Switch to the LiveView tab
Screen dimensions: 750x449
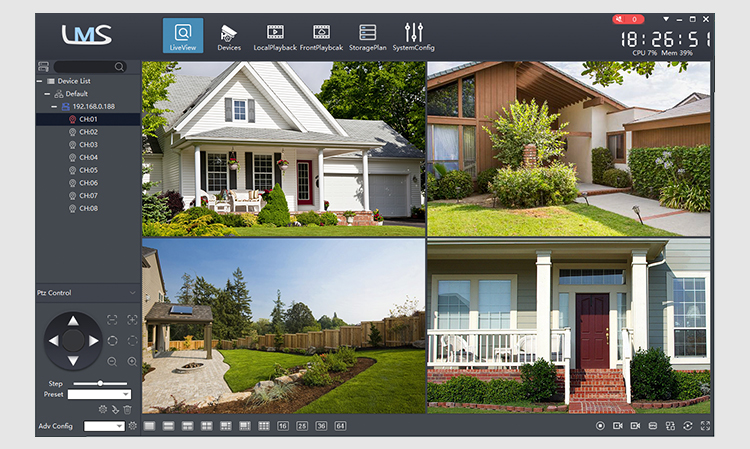point(183,35)
